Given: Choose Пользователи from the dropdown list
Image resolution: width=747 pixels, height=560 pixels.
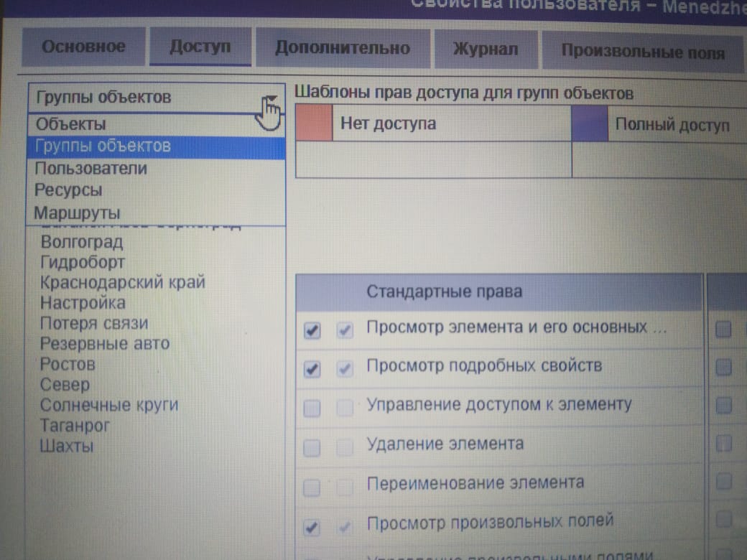Looking at the screenshot, I should point(91,169).
